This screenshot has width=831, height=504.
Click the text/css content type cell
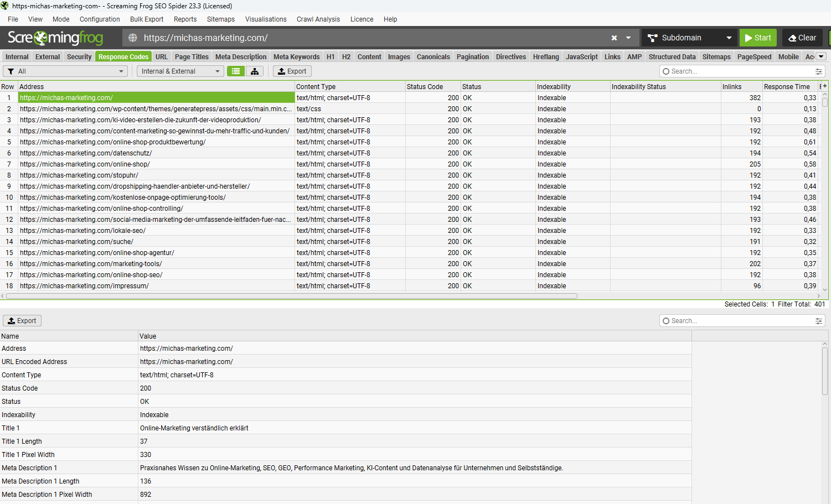350,109
